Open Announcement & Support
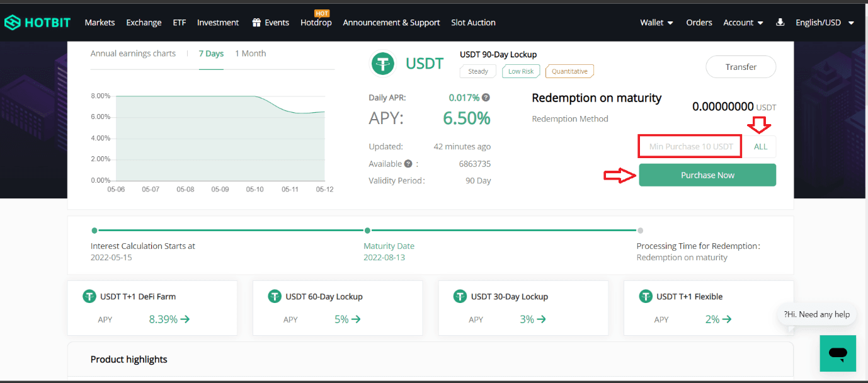Viewport: 868px width, 383px height. 391,23
